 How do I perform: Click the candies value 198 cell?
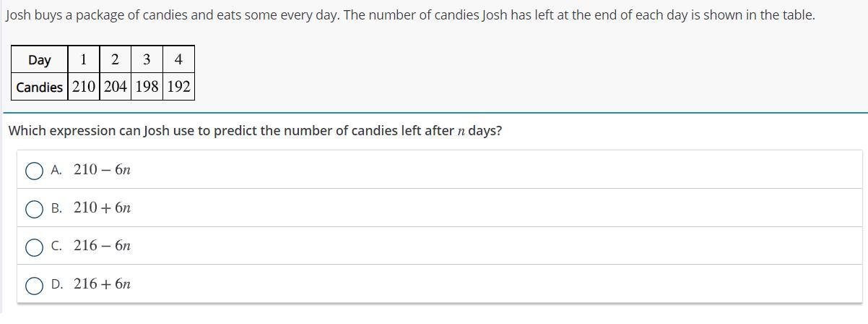[147, 88]
